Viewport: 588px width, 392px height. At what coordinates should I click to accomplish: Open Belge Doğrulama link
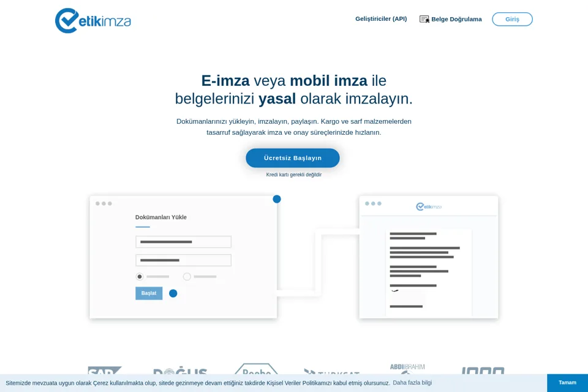click(456, 19)
